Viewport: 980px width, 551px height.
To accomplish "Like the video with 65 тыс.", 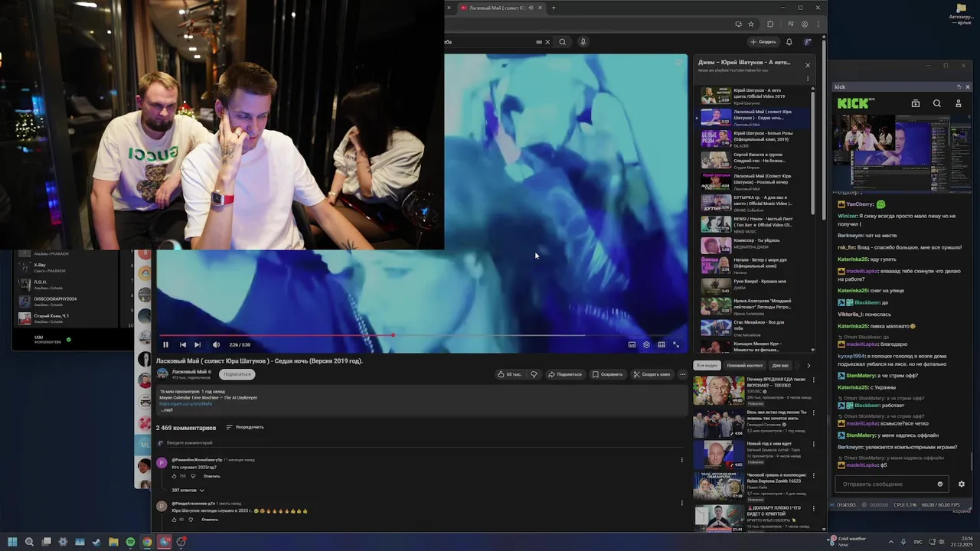I will pos(509,374).
